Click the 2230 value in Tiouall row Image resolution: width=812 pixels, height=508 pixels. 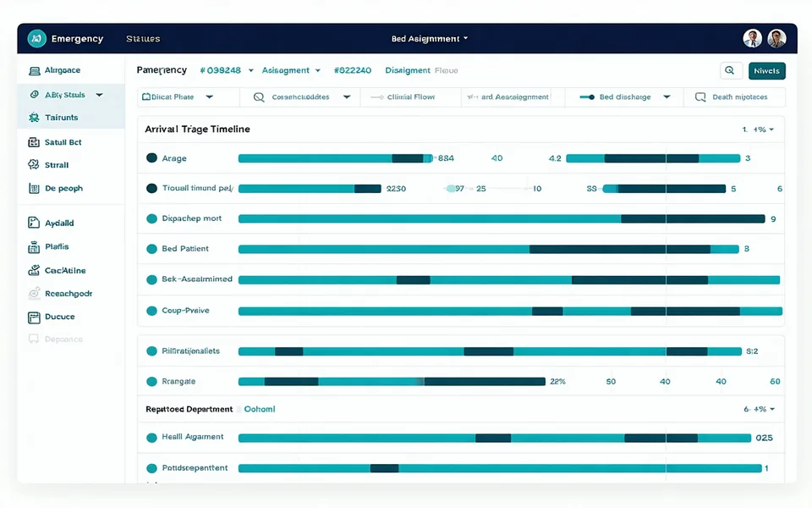click(396, 189)
